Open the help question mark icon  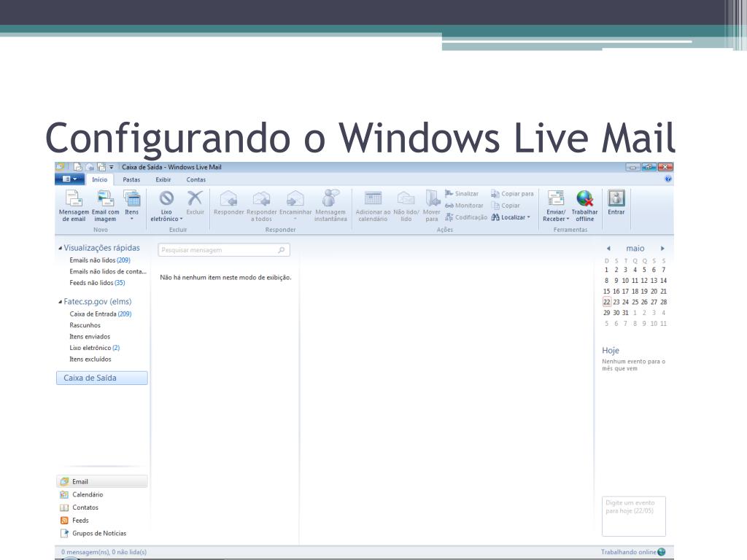pos(668,179)
